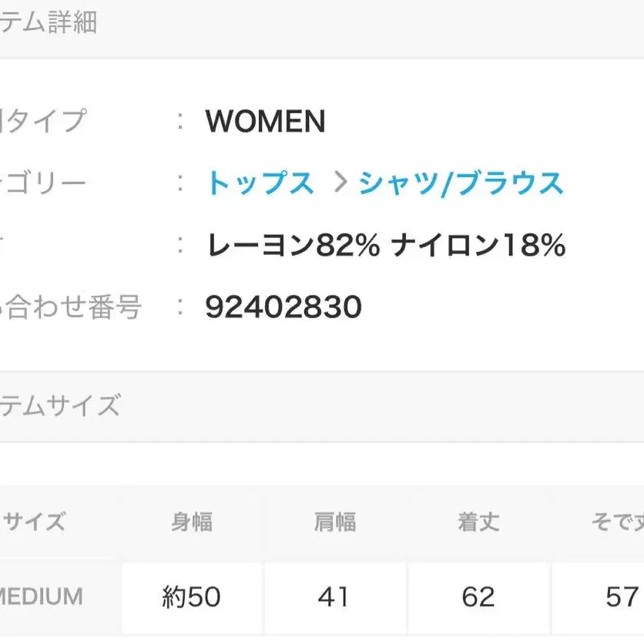Click the 身幅 column header
644x644 pixels.
tap(191, 522)
